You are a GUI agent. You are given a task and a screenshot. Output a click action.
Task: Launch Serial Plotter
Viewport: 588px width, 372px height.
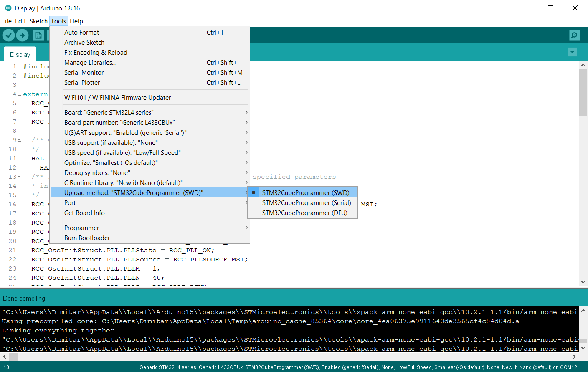pyautogui.click(x=150, y=83)
